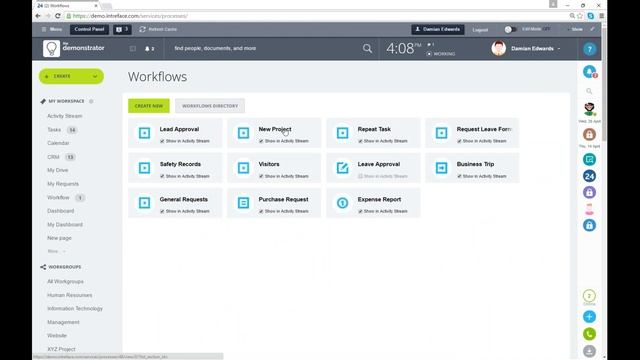Screen dimensions: 640x360
Task: Toggle Lead Approval Show in Activity Stream
Action: point(162,141)
